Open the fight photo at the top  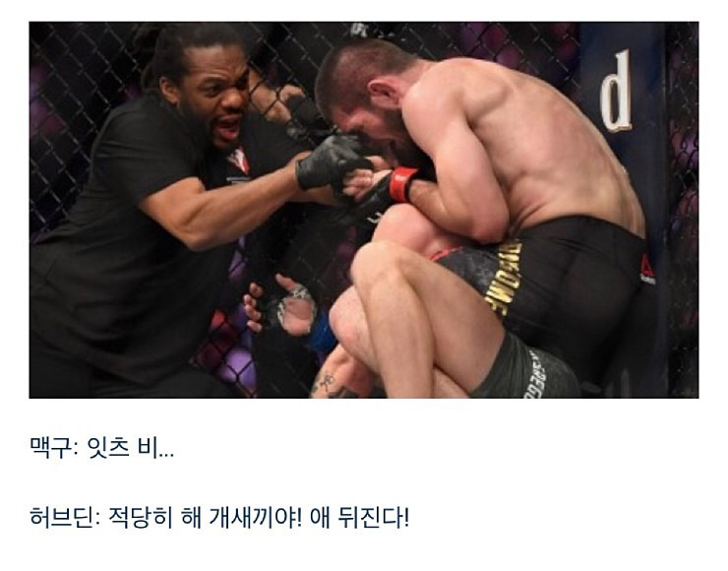point(364,210)
